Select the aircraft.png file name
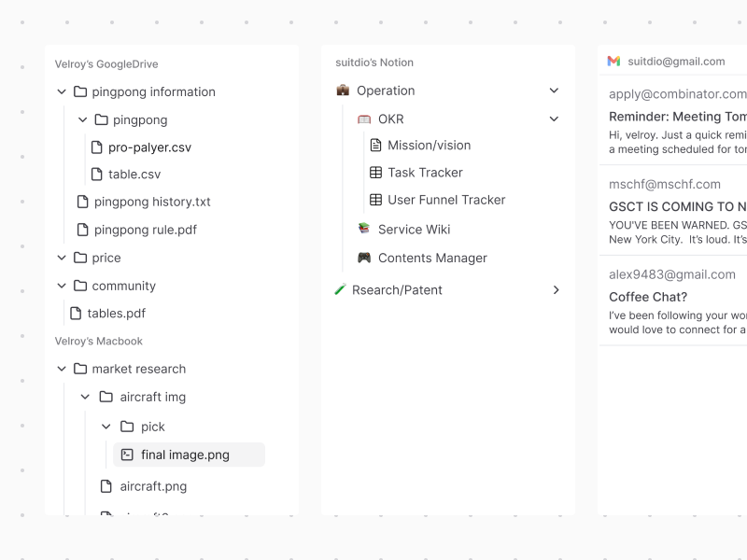747x560 pixels. coord(153,486)
